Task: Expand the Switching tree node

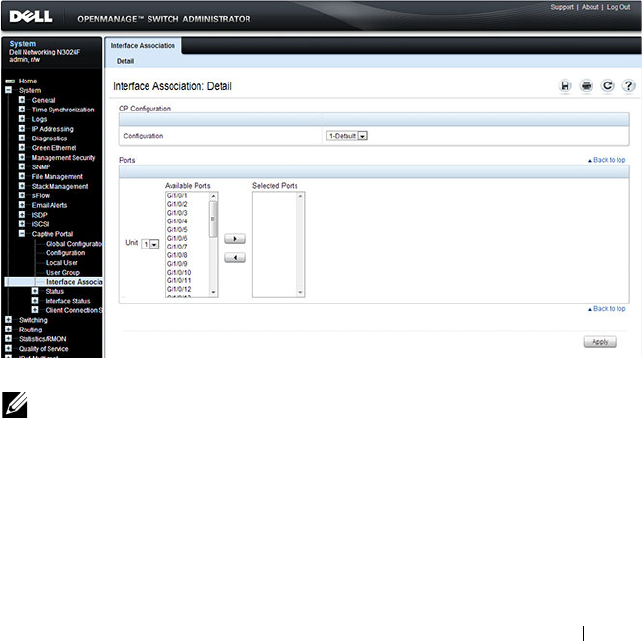Action: coord(8,320)
